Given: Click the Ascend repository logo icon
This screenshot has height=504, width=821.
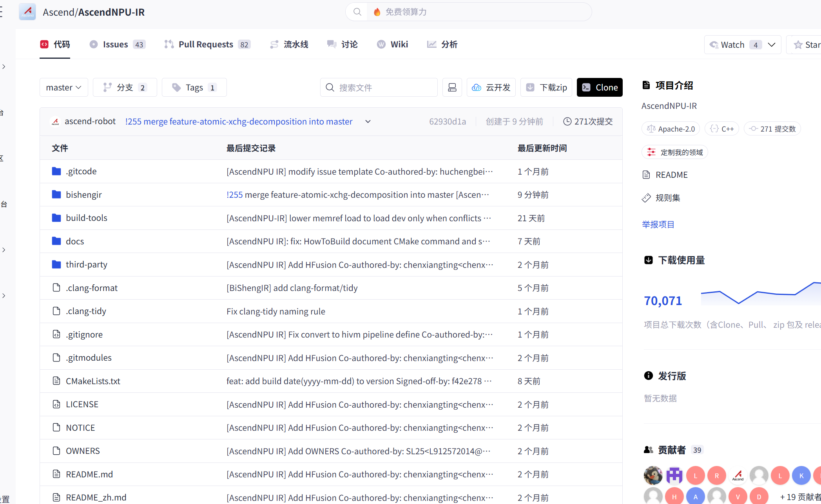Looking at the screenshot, I should click(27, 12).
